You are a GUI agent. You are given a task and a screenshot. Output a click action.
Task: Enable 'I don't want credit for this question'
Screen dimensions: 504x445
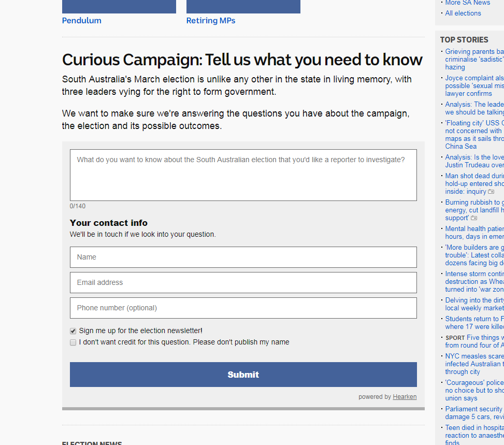pyautogui.click(x=73, y=342)
